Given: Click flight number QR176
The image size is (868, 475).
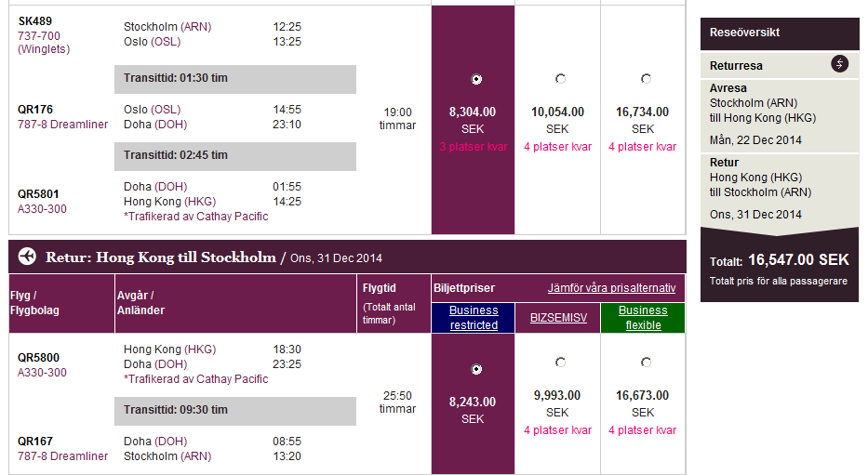Looking at the screenshot, I should 35,110.
